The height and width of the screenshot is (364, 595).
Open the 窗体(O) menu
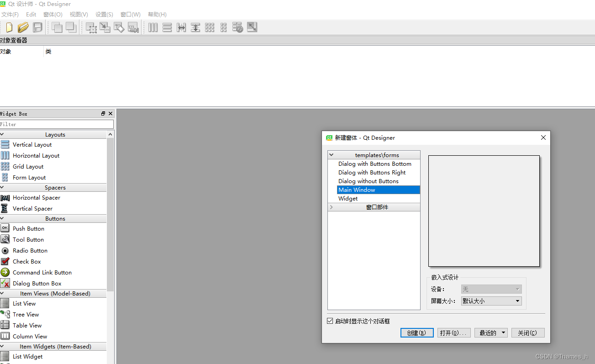pyautogui.click(x=53, y=15)
